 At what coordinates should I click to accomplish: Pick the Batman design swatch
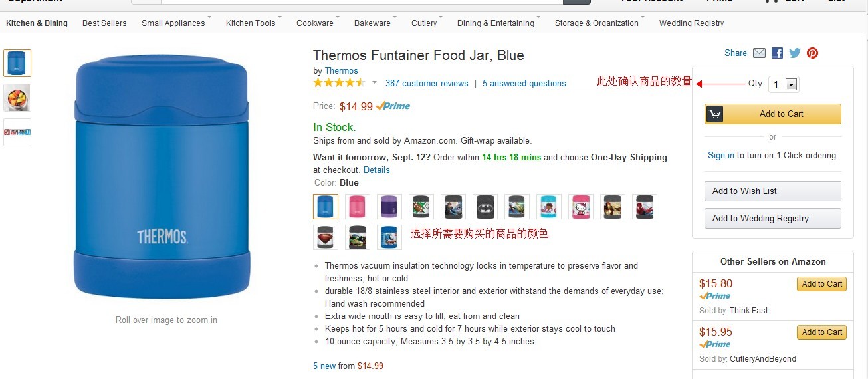(485, 207)
